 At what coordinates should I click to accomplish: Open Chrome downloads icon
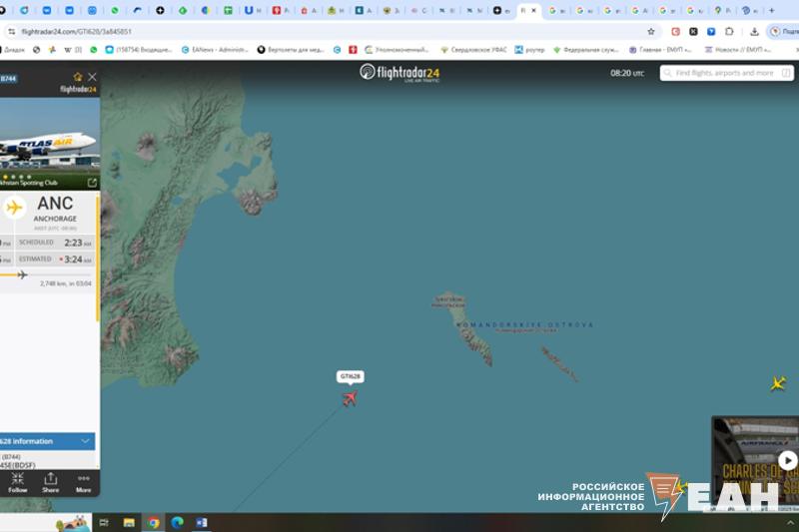(x=755, y=31)
